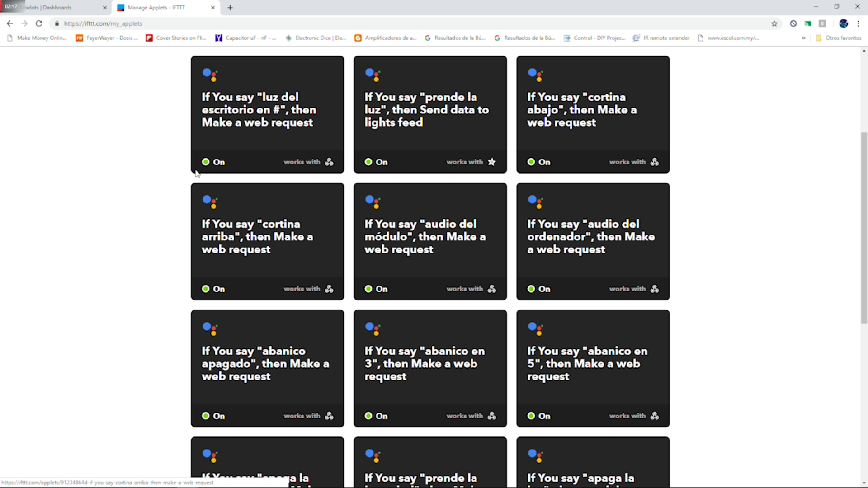Open applet "abanico en 3" title text
Image resolution: width=868 pixels, height=488 pixels.
tap(425, 364)
